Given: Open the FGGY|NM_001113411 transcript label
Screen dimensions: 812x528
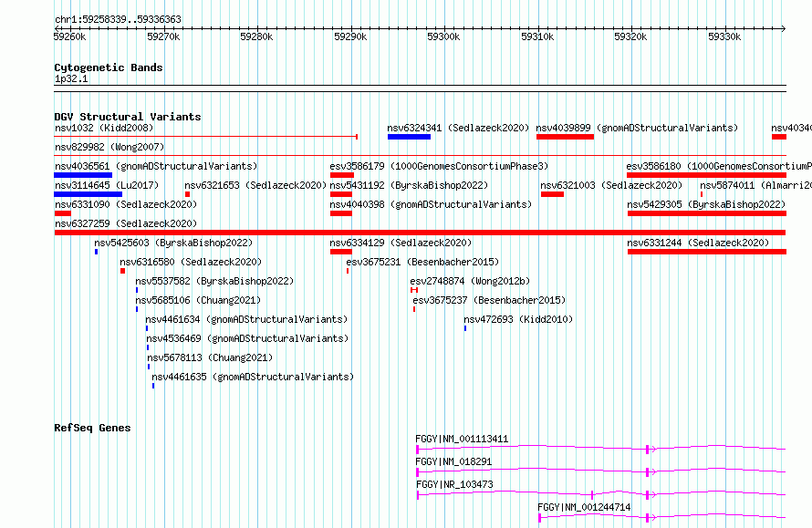Looking at the screenshot, I should coord(462,439).
